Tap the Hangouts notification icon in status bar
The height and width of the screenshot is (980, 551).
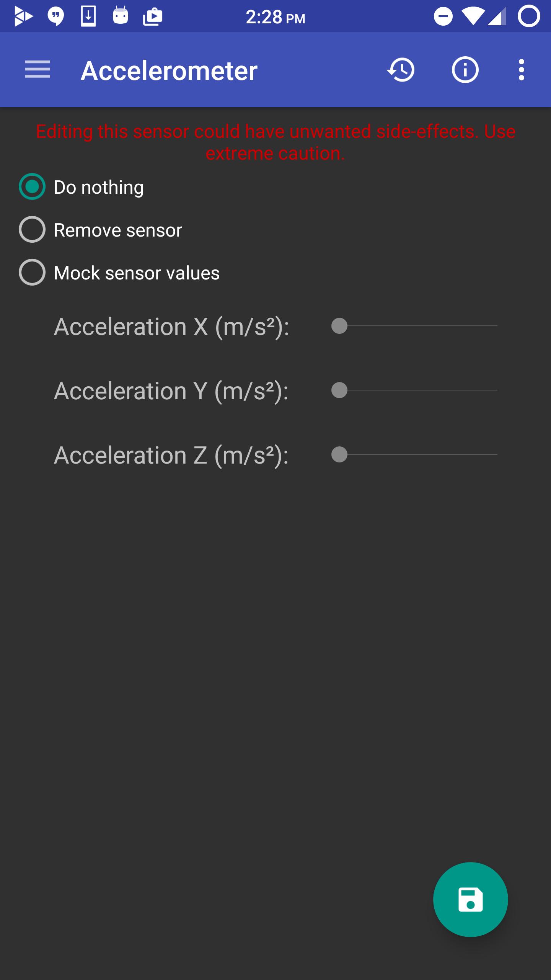coord(56,16)
